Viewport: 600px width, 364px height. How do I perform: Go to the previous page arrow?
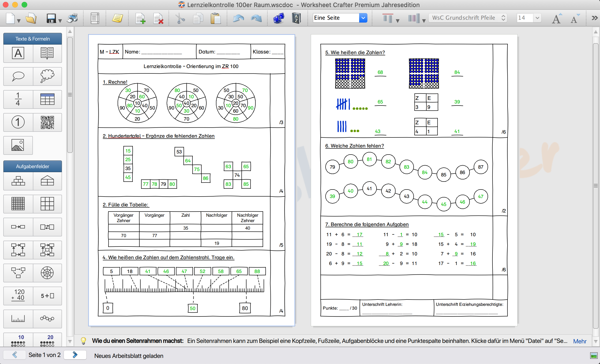coord(15,355)
